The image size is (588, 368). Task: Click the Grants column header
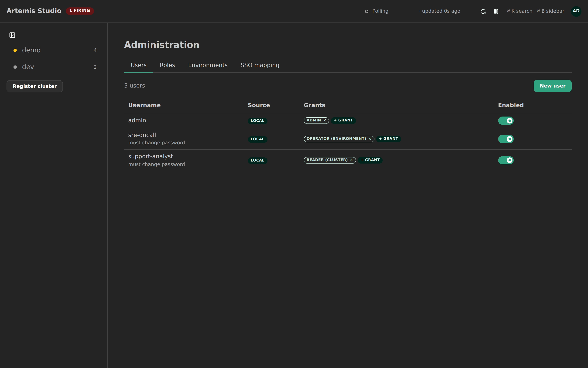pyautogui.click(x=314, y=105)
